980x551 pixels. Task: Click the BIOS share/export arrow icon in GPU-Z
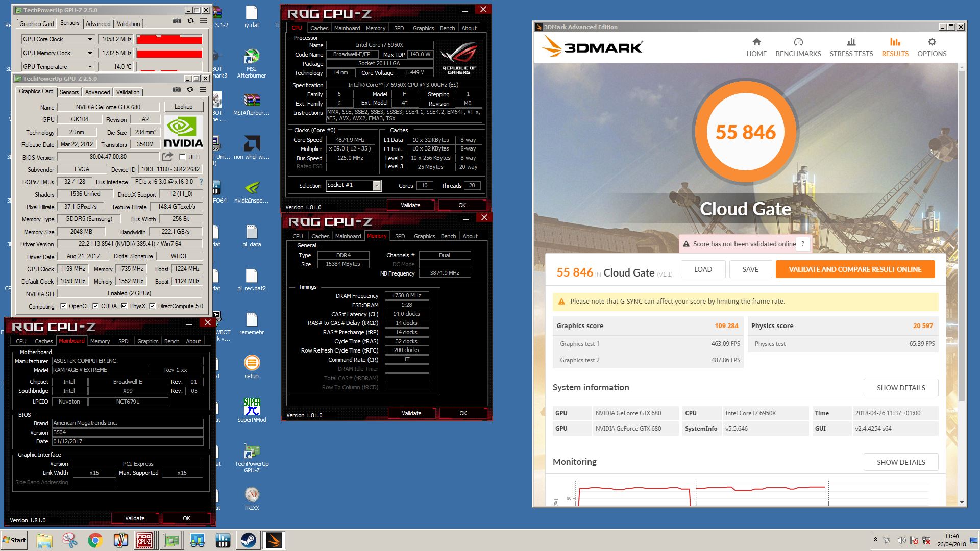click(167, 157)
